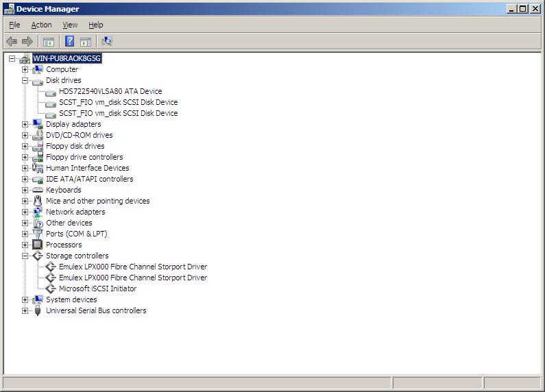Select the Floppy drive controllers label
545x392 pixels.
coord(84,157)
